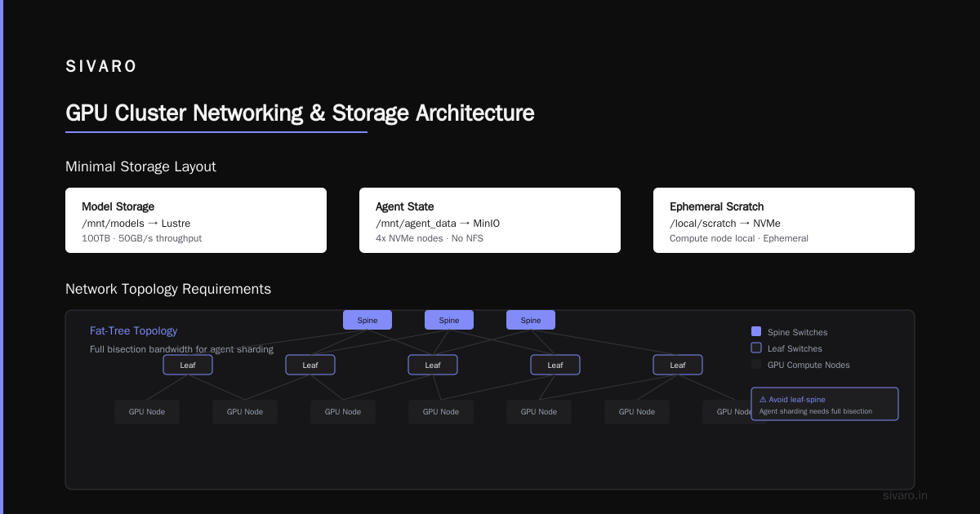Click the leftmost GPU Node box
This screenshot has height=514, width=980.
(x=147, y=412)
